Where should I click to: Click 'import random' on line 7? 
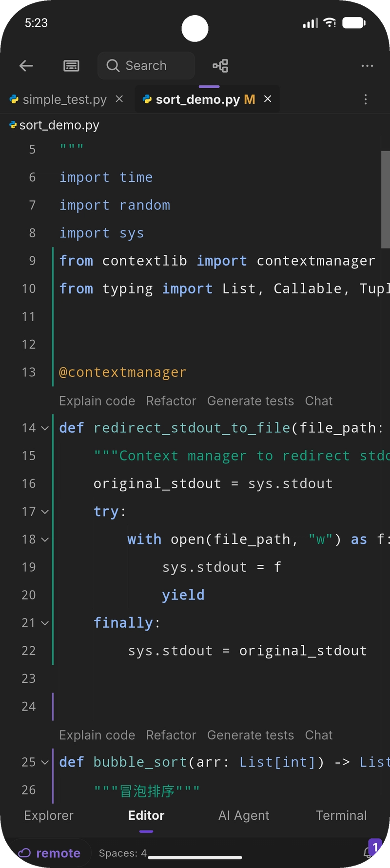click(115, 205)
